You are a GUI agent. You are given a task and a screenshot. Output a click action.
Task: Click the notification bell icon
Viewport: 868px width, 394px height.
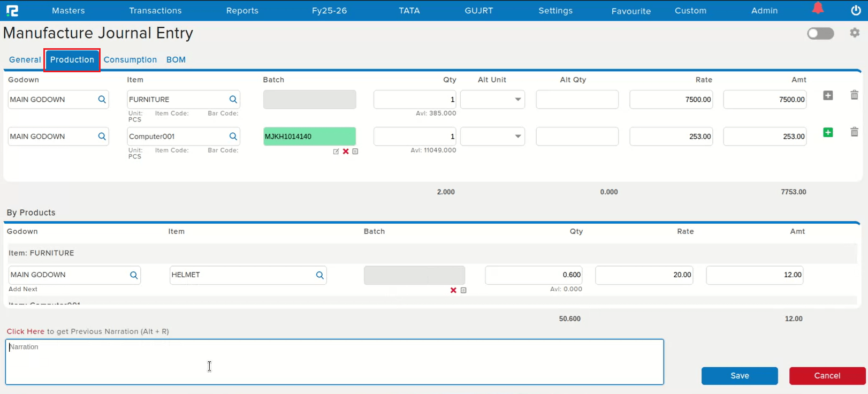point(818,9)
